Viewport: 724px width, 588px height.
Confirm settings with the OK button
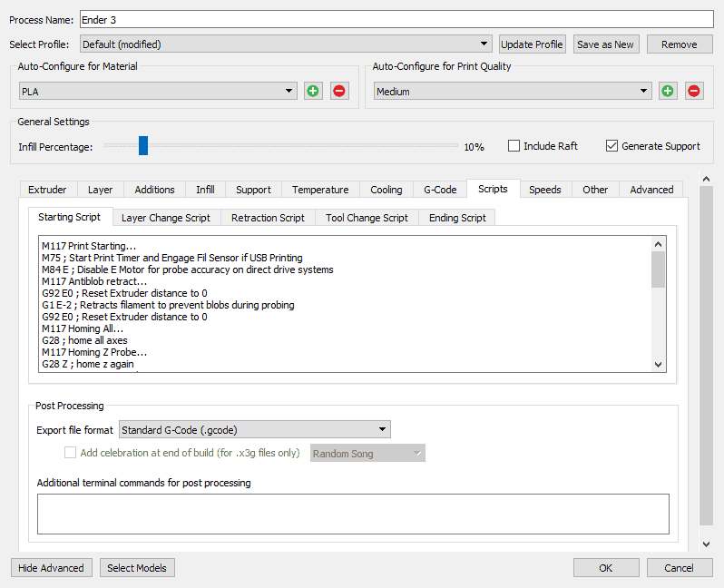tap(606, 568)
